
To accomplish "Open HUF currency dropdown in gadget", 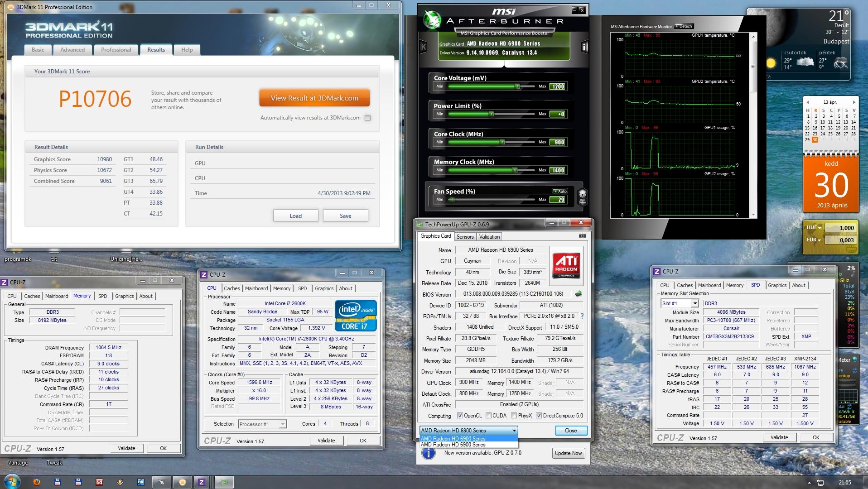I will point(813,228).
